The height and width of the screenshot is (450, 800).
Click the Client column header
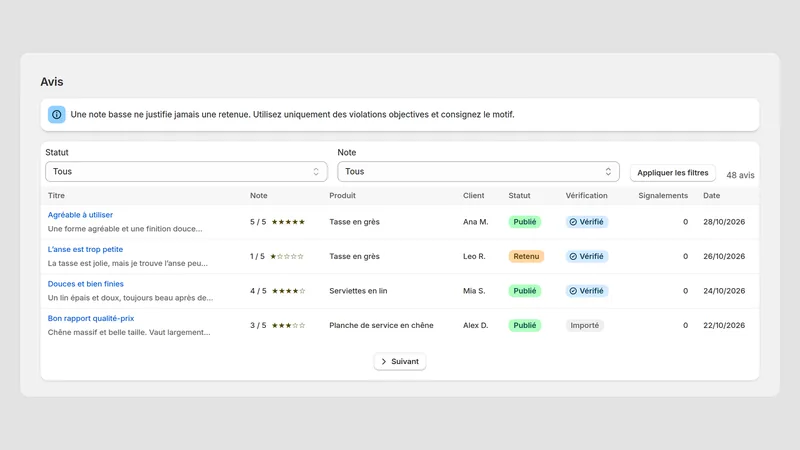click(473, 195)
